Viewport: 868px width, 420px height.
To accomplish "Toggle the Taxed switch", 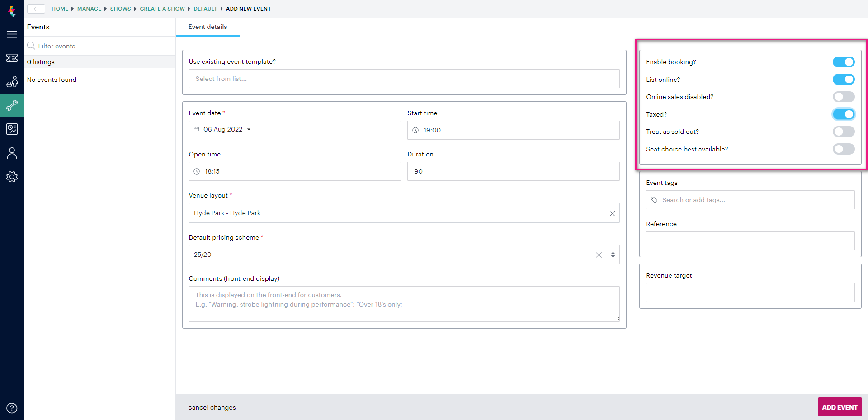I will (844, 114).
